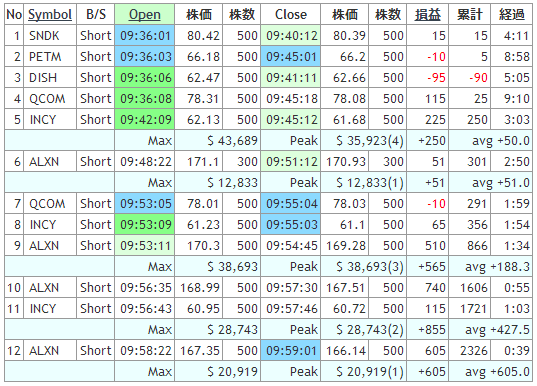Select the close price 166.14 cell
This screenshot has height=386, width=537.
(x=345, y=351)
